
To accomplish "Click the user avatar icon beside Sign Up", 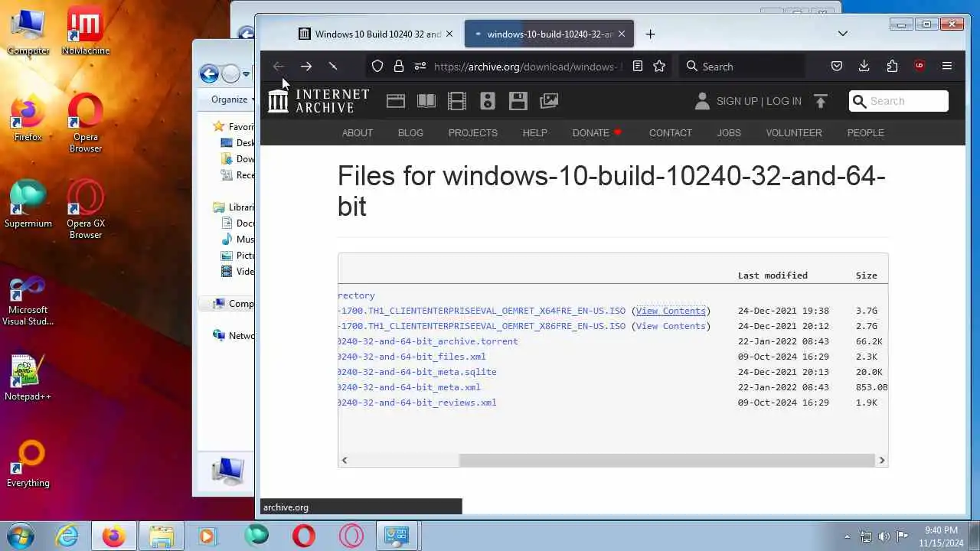I will pos(702,101).
